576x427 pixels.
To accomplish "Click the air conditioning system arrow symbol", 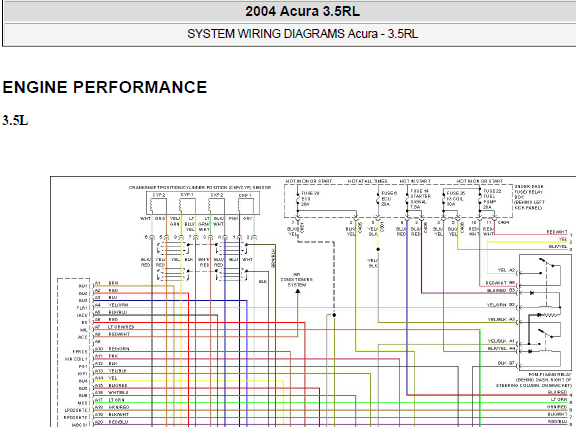I will (x=298, y=291).
